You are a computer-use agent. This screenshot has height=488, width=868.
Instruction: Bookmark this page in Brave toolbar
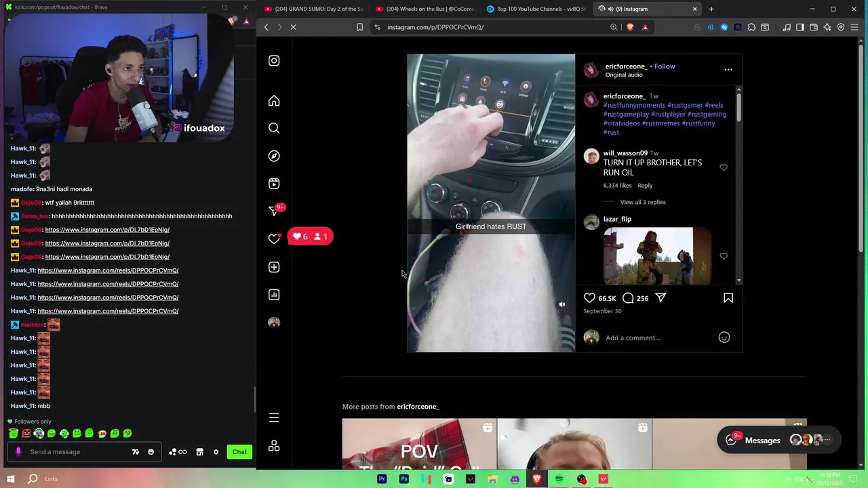click(359, 27)
